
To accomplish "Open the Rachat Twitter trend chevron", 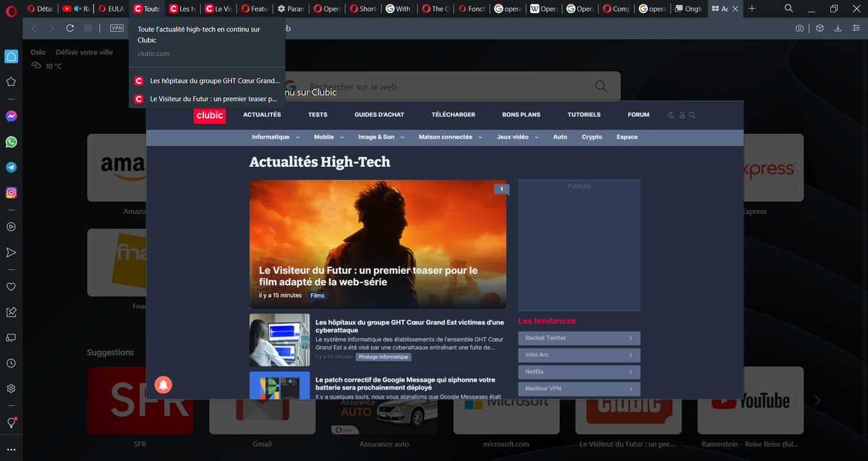I will point(631,338).
